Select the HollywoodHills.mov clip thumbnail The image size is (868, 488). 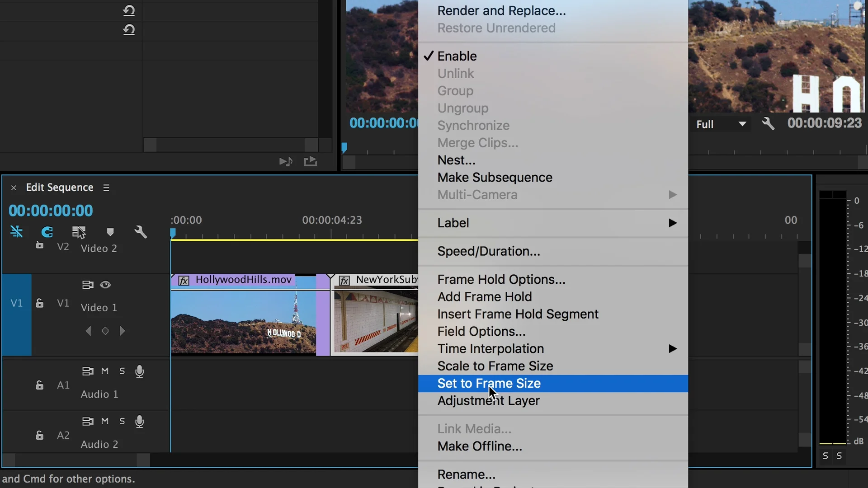tap(243, 322)
